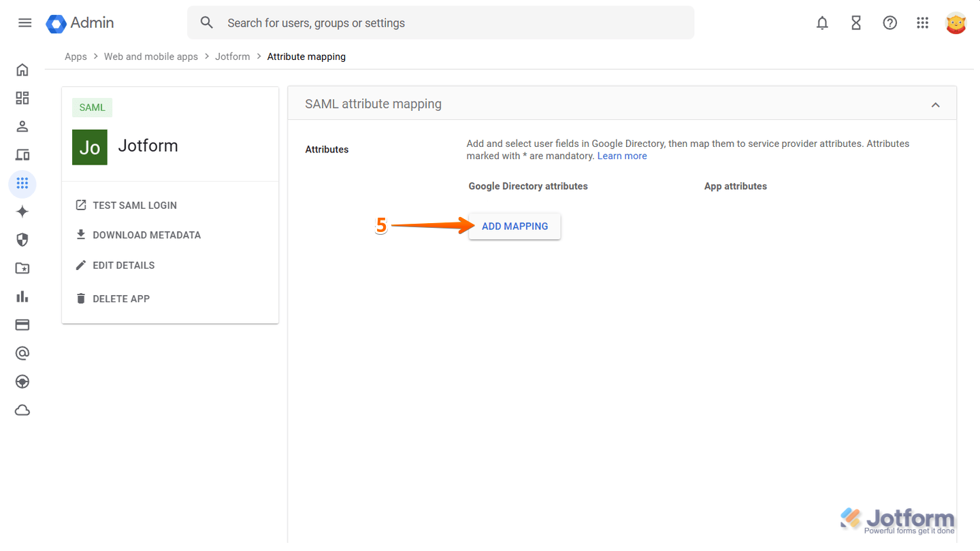Open Billing card icon in the sidebar

point(22,325)
